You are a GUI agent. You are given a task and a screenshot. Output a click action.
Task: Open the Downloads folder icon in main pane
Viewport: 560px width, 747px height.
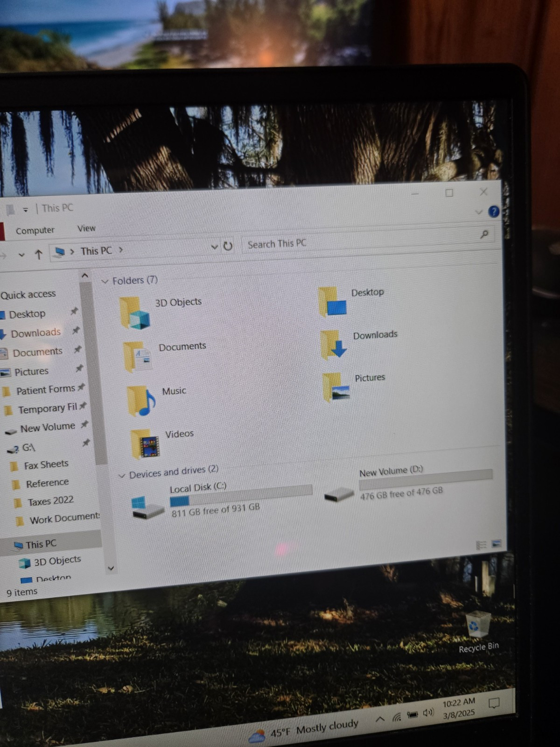click(334, 345)
